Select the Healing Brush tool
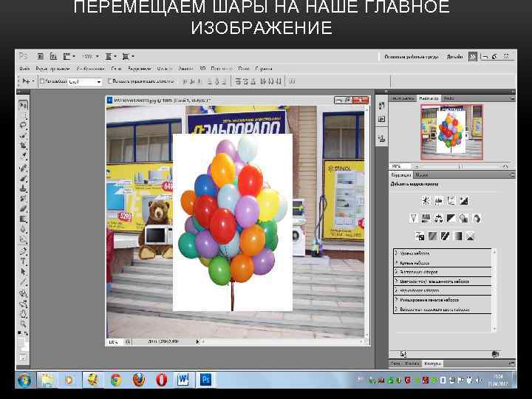Screen dimensions: 532x399 point(23,167)
